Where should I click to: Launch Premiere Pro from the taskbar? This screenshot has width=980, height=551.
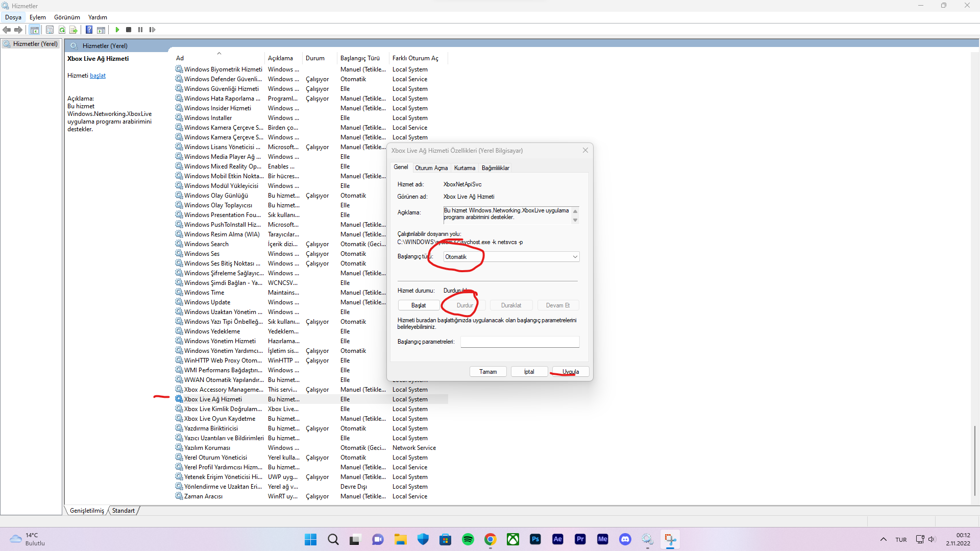pos(580,539)
